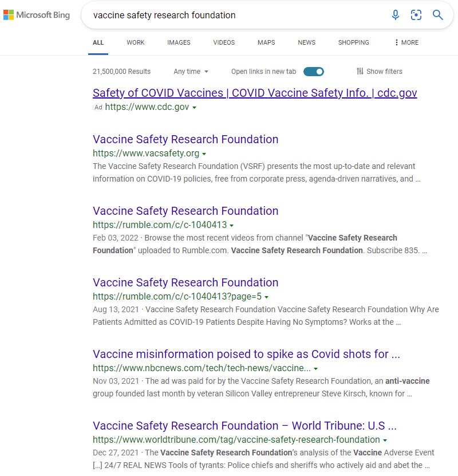Click the https://www.cdc.gov URL
Image resolution: width=458 pixels, height=476 pixels.
pos(147,107)
